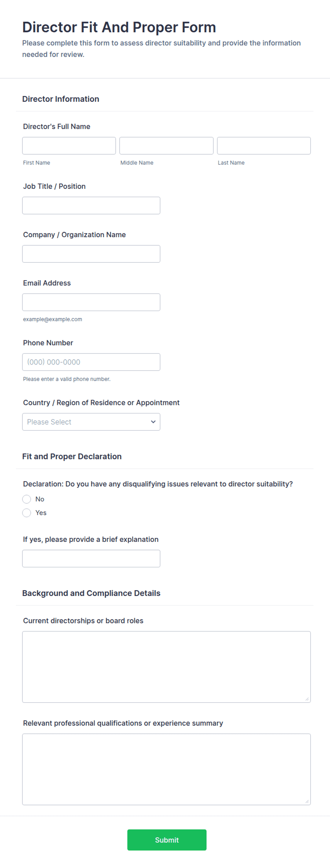Screen dimensions: 330x868
Task: Click the No label text
Action: pyautogui.click(x=40, y=499)
